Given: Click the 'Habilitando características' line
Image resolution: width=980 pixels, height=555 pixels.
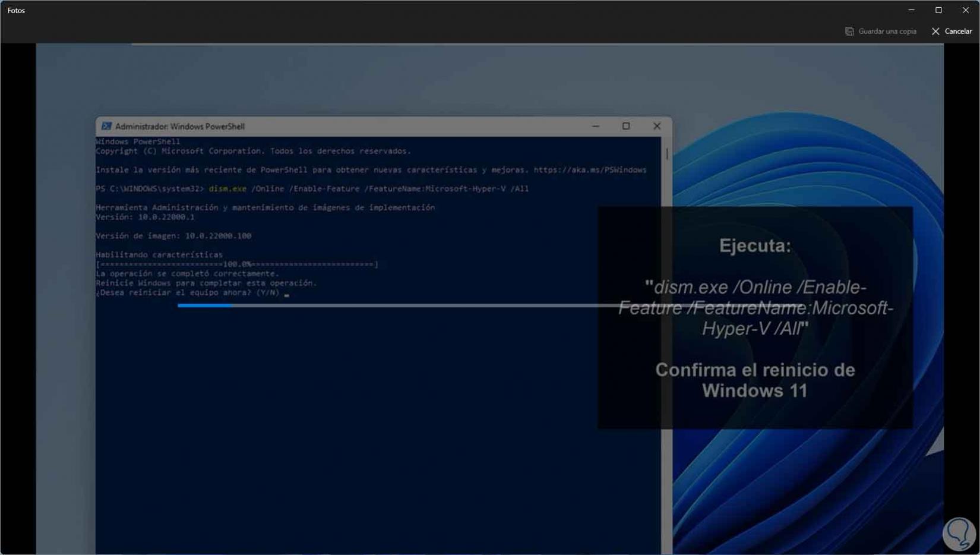Looking at the screenshot, I should point(159,255).
